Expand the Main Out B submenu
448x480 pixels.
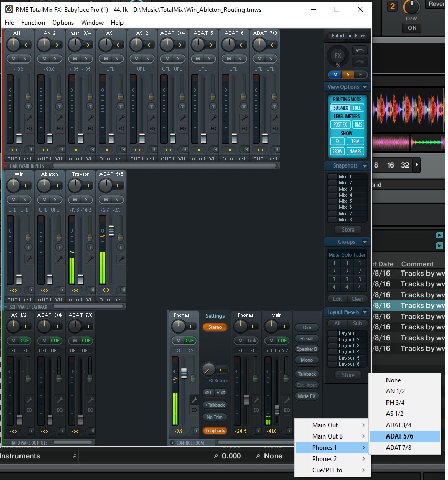tap(332, 436)
